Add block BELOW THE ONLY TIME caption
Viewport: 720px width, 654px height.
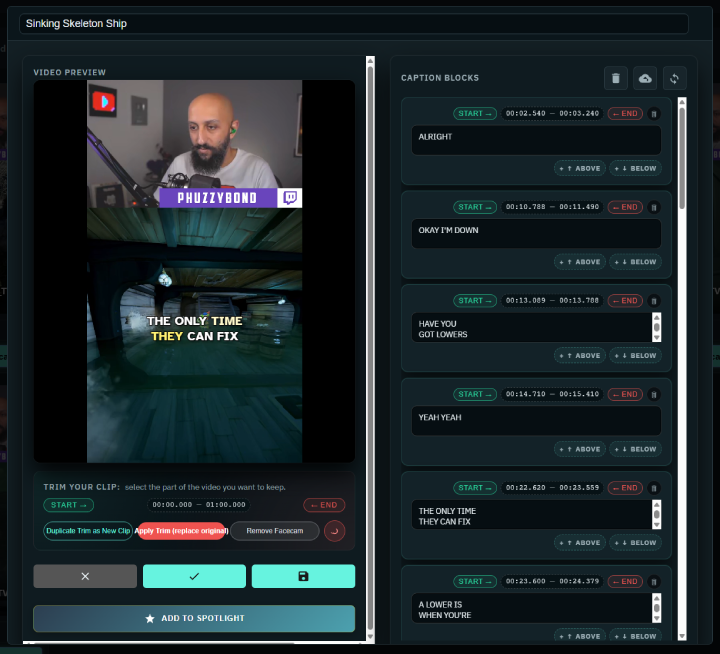[636, 543]
